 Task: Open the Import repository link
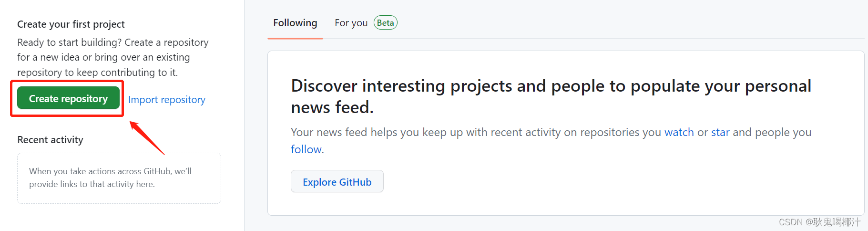pyautogui.click(x=167, y=100)
